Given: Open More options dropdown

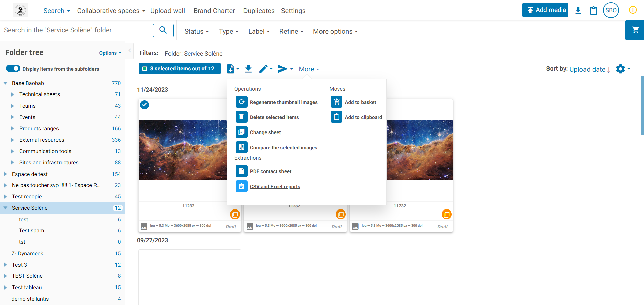Looking at the screenshot, I should [335, 31].
